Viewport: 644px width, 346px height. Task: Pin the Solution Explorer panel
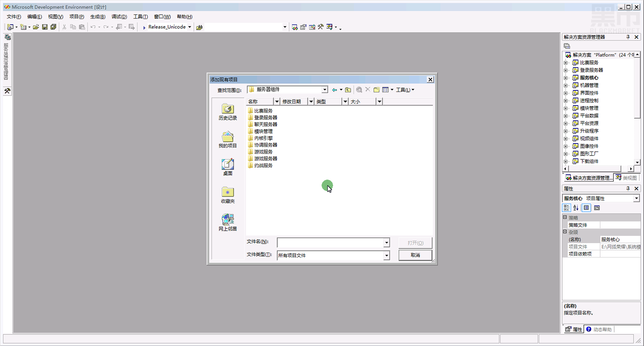(628, 37)
